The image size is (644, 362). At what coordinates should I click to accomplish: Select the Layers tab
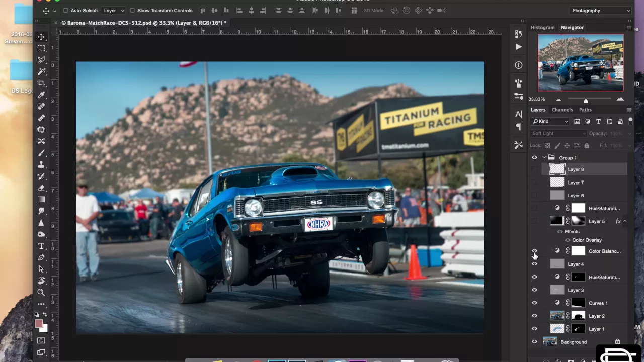pos(538,110)
